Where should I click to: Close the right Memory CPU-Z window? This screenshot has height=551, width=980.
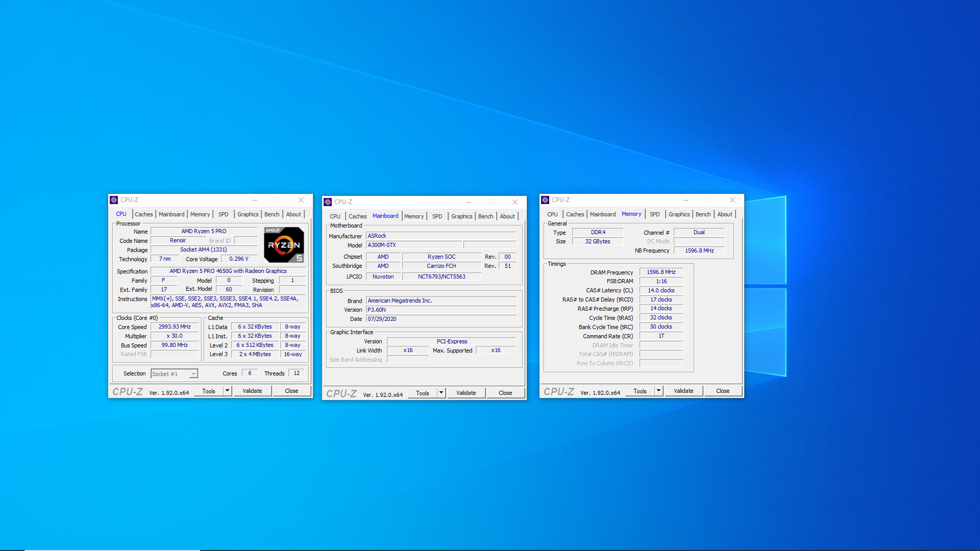[732, 200]
